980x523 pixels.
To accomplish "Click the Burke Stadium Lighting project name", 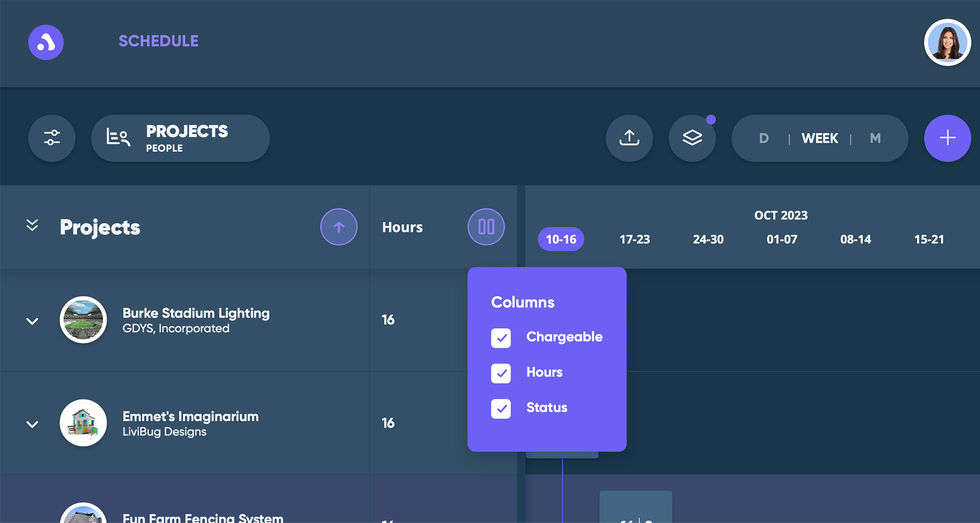I will pos(196,313).
